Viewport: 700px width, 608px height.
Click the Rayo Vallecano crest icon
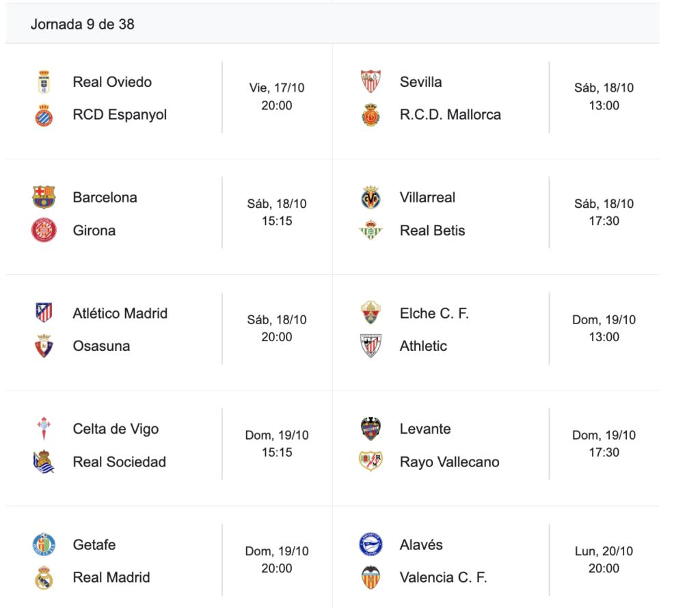[371, 462]
